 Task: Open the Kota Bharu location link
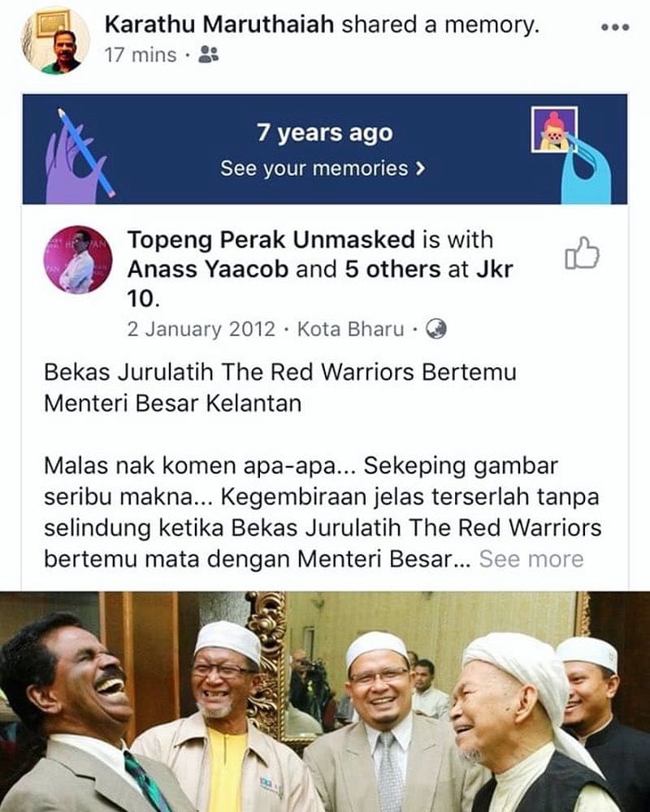350,330
